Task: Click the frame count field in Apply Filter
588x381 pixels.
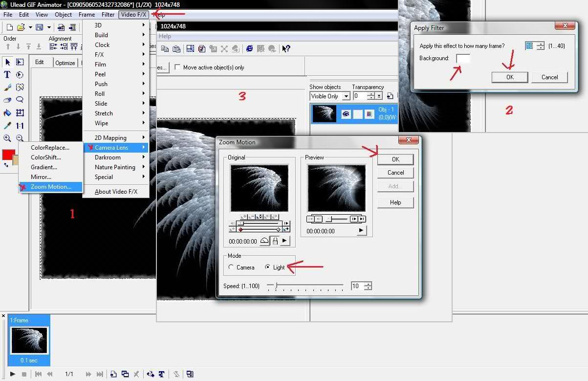Action: pyautogui.click(x=530, y=45)
